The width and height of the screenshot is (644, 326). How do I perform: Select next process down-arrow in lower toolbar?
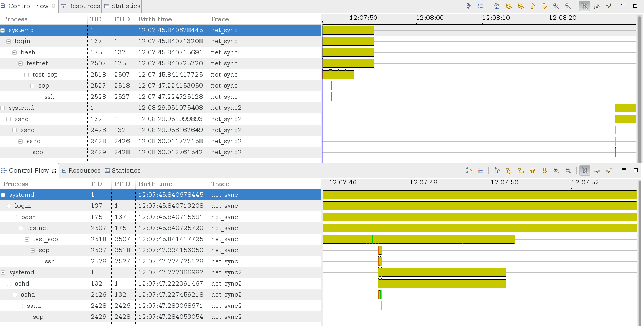[545, 171]
